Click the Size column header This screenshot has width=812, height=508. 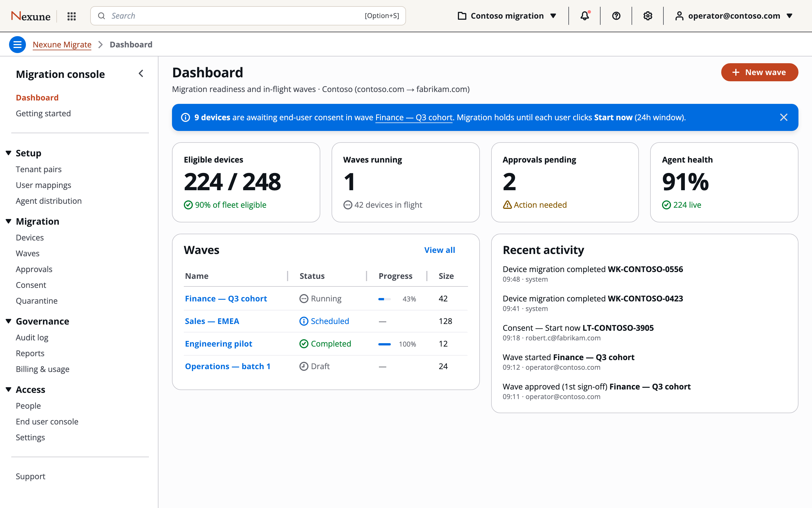446,276
